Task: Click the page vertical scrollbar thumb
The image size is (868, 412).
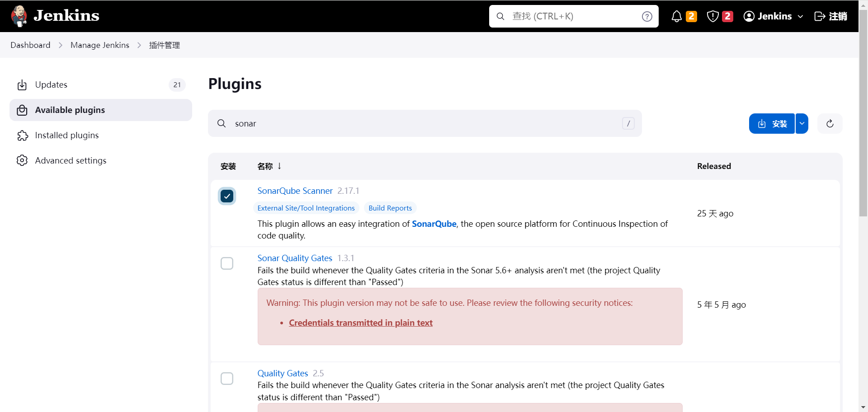Action: (863, 113)
